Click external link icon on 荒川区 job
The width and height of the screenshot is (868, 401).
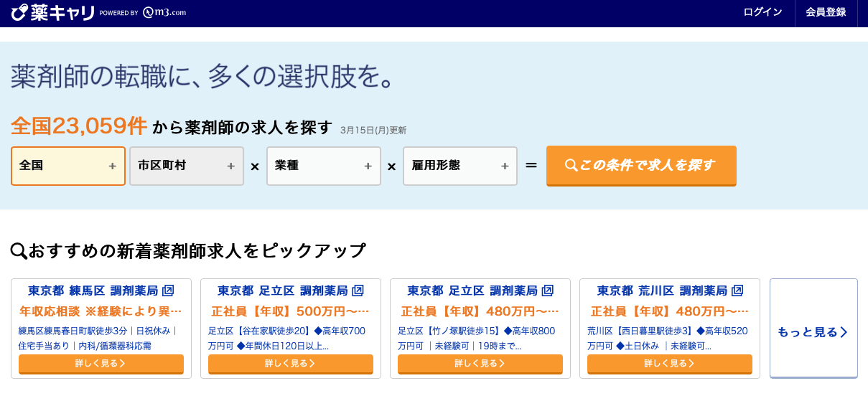click(x=737, y=291)
